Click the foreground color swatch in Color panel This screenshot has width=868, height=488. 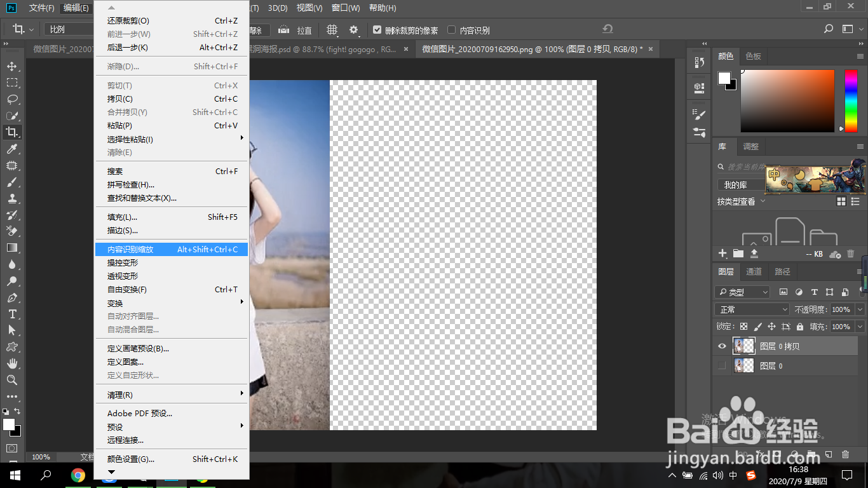[x=724, y=78]
